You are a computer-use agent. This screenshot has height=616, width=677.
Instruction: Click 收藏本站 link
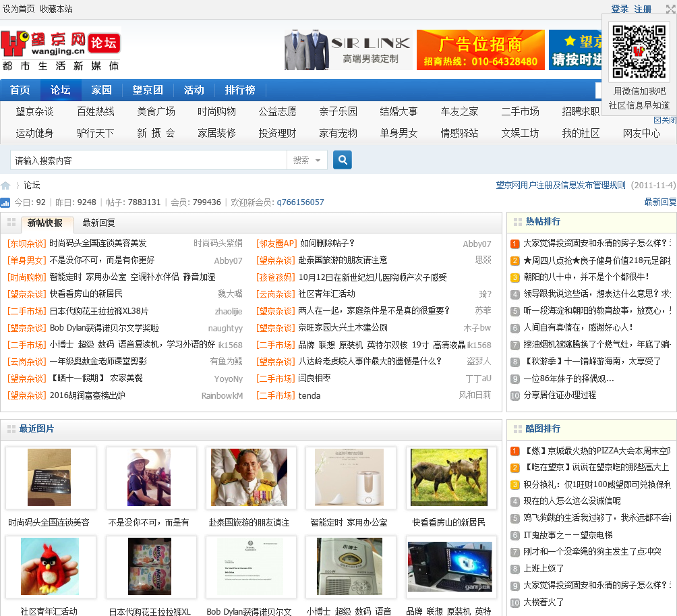[56, 9]
